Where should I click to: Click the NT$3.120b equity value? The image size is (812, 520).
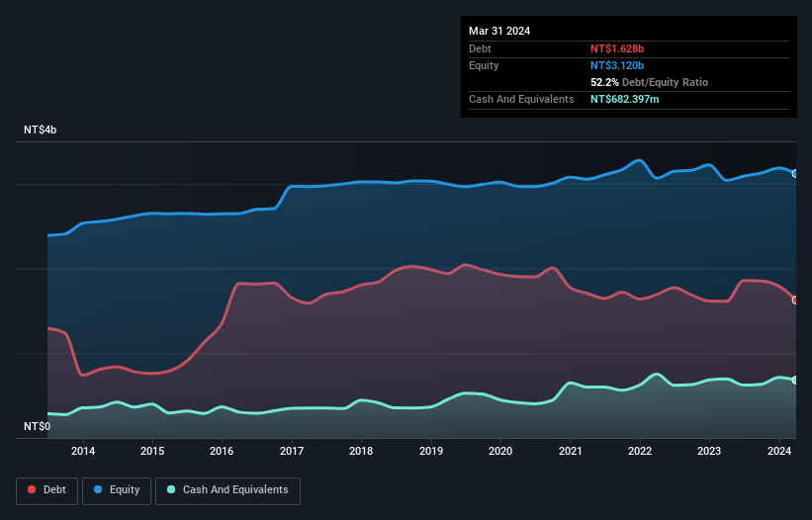click(x=617, y=65)
